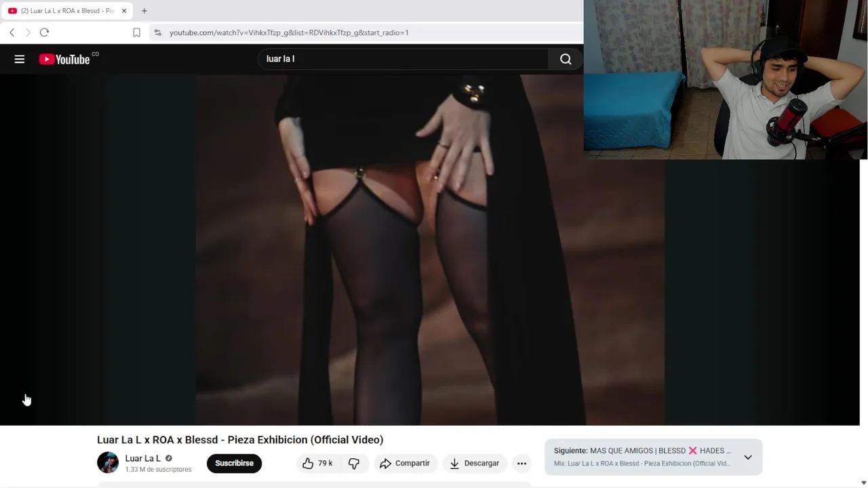Go forward with the browser forward arrow
The width and height of the screenshot is (868, 488).
coord(28,33)
